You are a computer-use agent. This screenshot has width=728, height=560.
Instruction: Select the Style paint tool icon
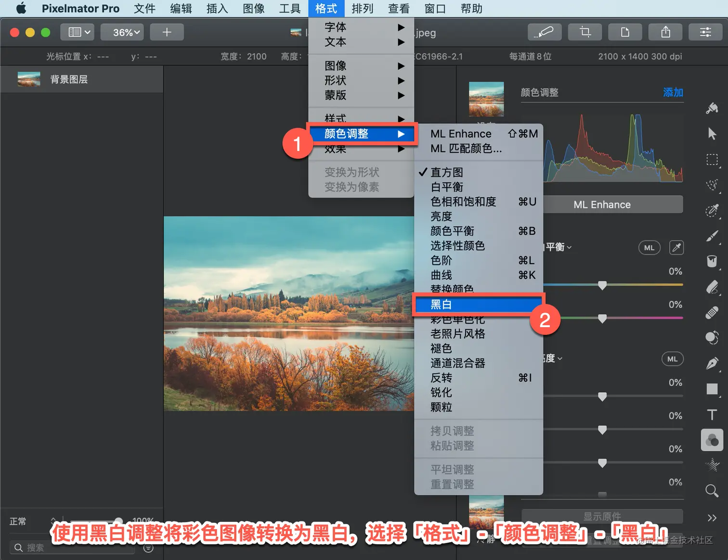pyautogui.click(x=712, y=108)
